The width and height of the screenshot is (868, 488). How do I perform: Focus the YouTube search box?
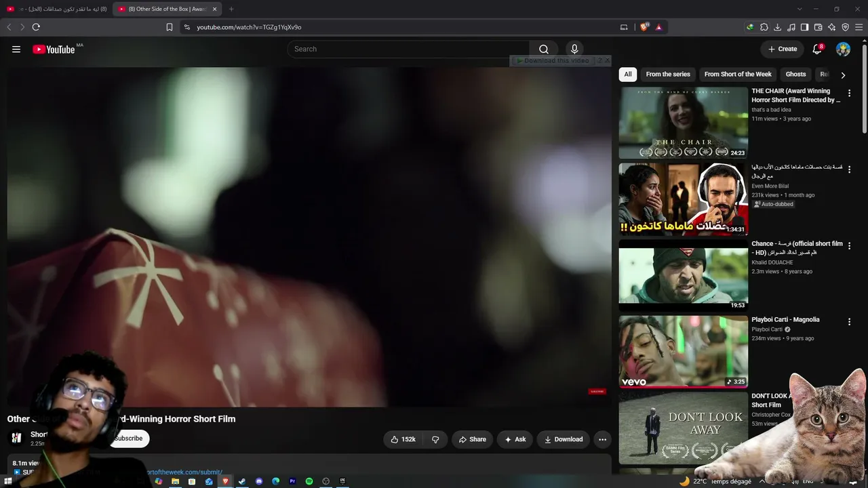pos(408,49)
